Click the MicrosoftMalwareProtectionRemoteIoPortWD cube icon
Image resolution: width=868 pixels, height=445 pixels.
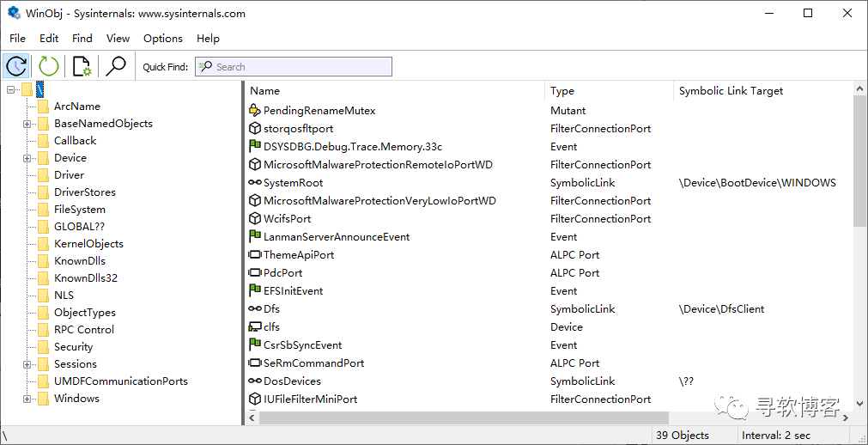click(254, 165)
